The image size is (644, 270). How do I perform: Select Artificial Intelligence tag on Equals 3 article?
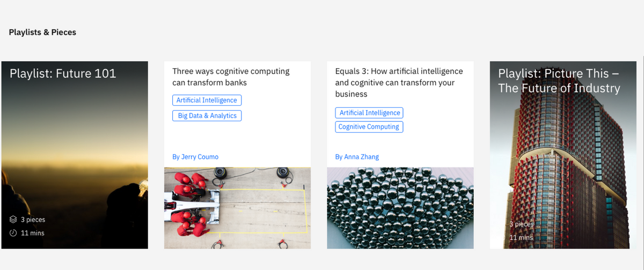point(369,113)
